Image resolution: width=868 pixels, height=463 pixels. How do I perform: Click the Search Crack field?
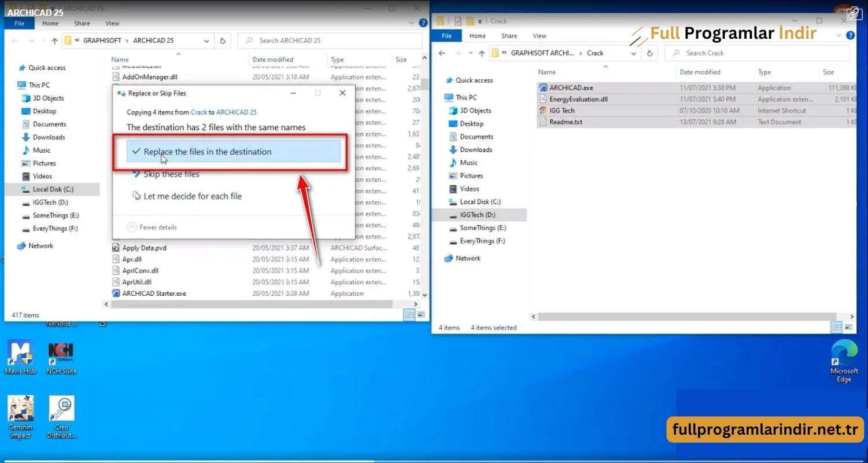tap(758, 53)
